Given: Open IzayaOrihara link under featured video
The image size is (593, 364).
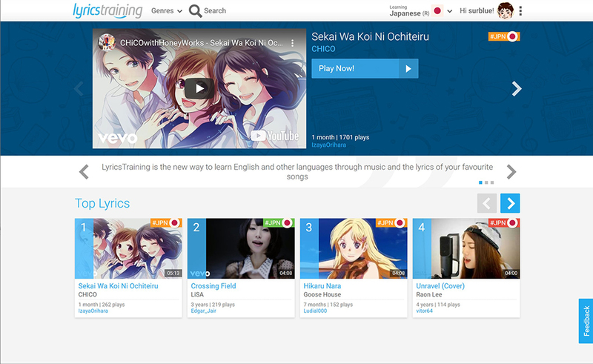Looking at the screenshot, I should pyautogui.click(x=328, y=145).
